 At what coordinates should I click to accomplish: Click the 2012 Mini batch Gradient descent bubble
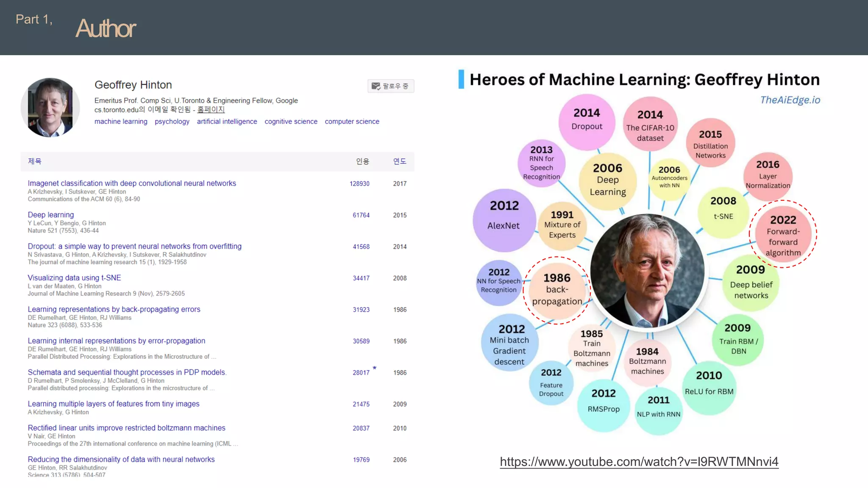[510, 342]
